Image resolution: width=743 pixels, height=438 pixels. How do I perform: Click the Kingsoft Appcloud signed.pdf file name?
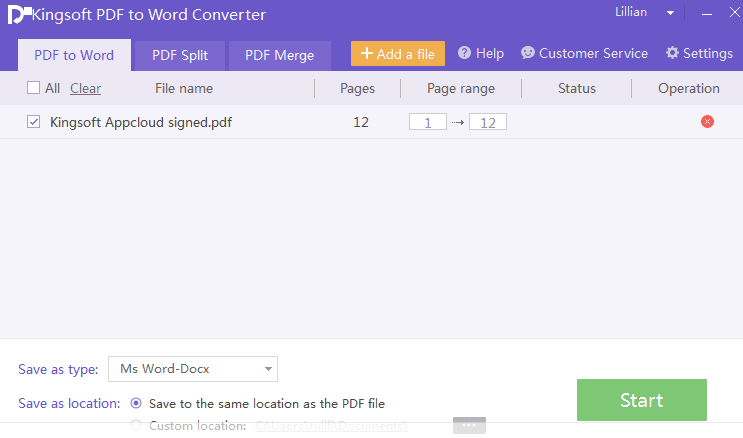[141, 122]
